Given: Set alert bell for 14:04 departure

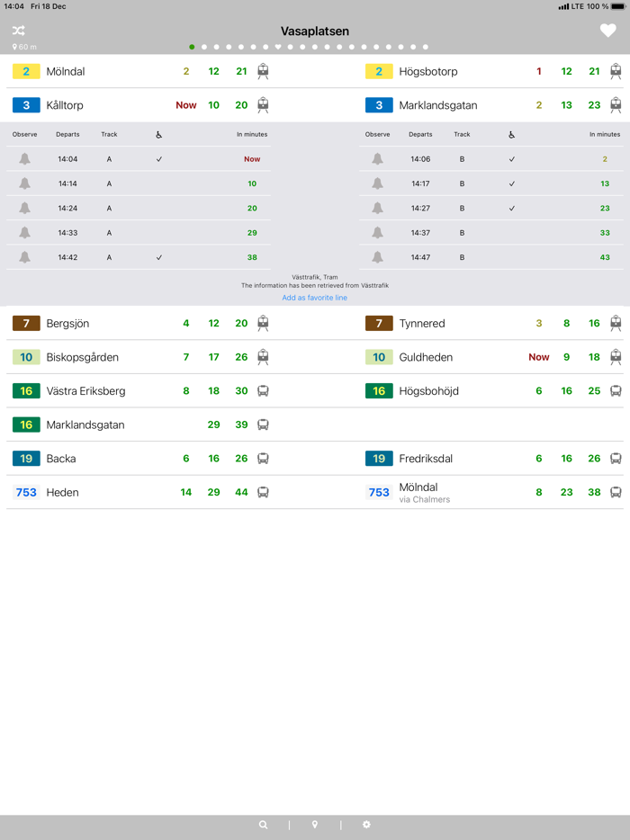Looking at the screenshot, I should 24,159.
